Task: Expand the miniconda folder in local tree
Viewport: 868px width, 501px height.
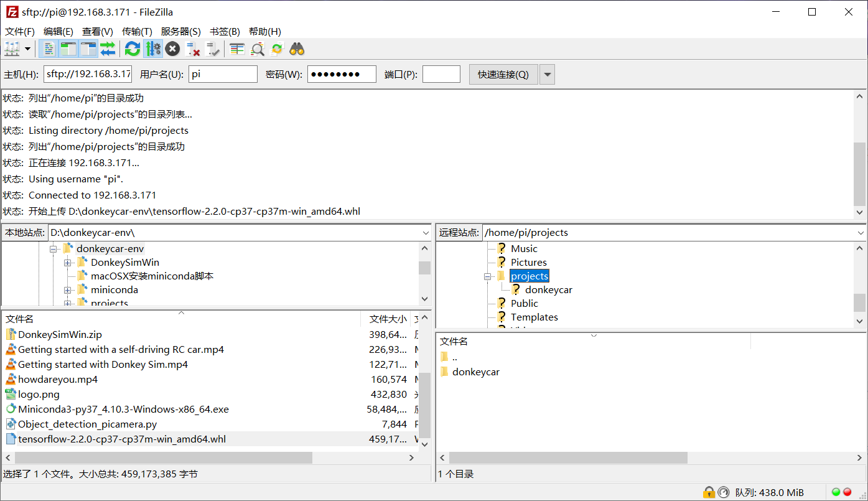Action: [68, 290]
